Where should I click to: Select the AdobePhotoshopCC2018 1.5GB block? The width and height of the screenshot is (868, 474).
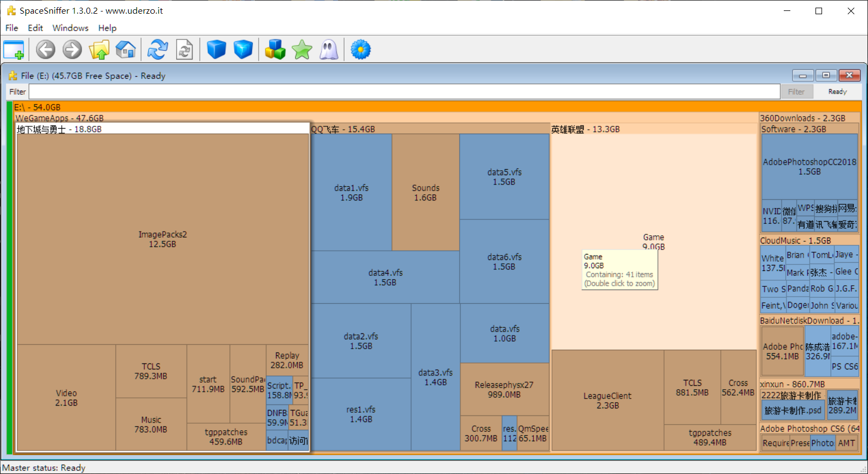pyautogui.click(x=809, y=167)
